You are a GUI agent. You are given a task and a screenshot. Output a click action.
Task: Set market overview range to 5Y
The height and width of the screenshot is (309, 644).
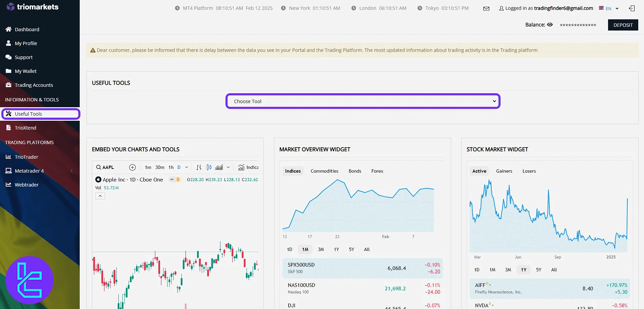[x=351, y=249]
